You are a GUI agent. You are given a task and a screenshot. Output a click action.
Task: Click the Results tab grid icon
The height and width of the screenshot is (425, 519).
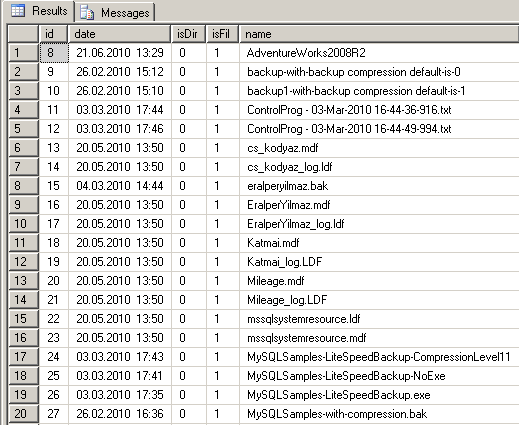(18, 11)
